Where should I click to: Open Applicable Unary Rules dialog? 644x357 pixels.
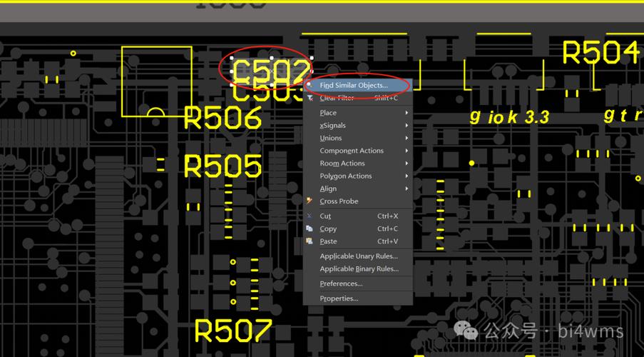coord(358,256)
